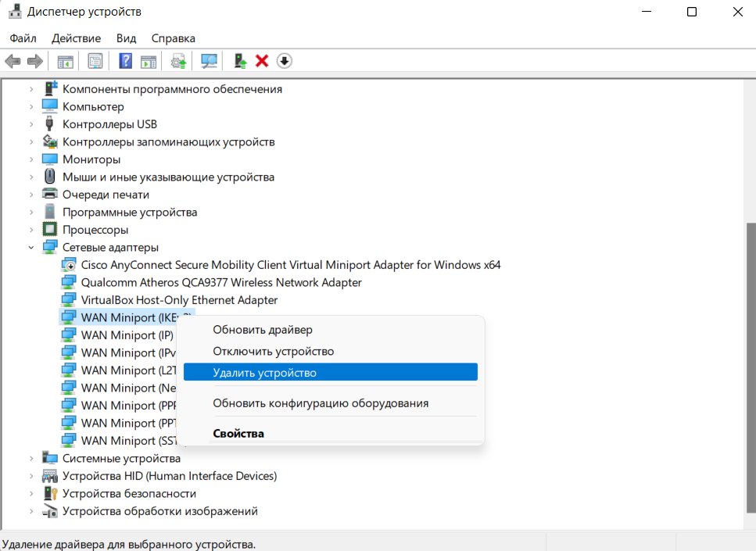Click the blue Help question mark toolbar icon

pyautogui.click(x=125, y=61)
